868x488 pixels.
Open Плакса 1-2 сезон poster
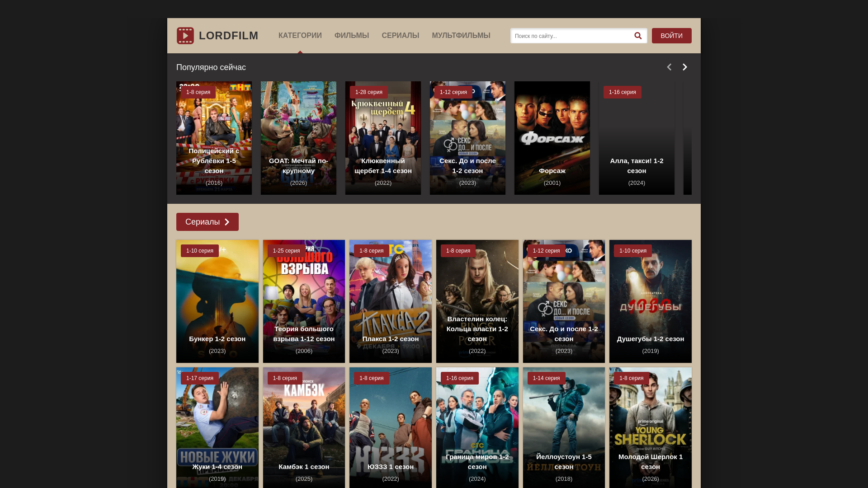391,301
